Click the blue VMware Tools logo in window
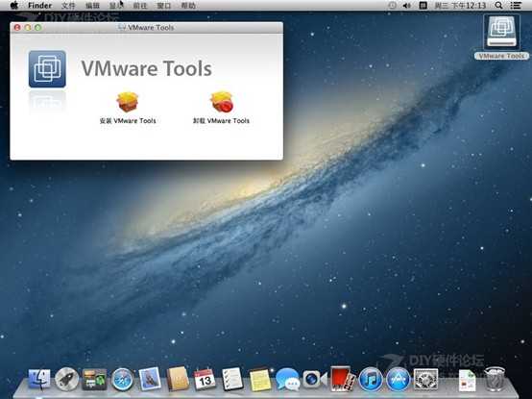The height and width of the screenshot is (399, 532). [x=47, y=69]
